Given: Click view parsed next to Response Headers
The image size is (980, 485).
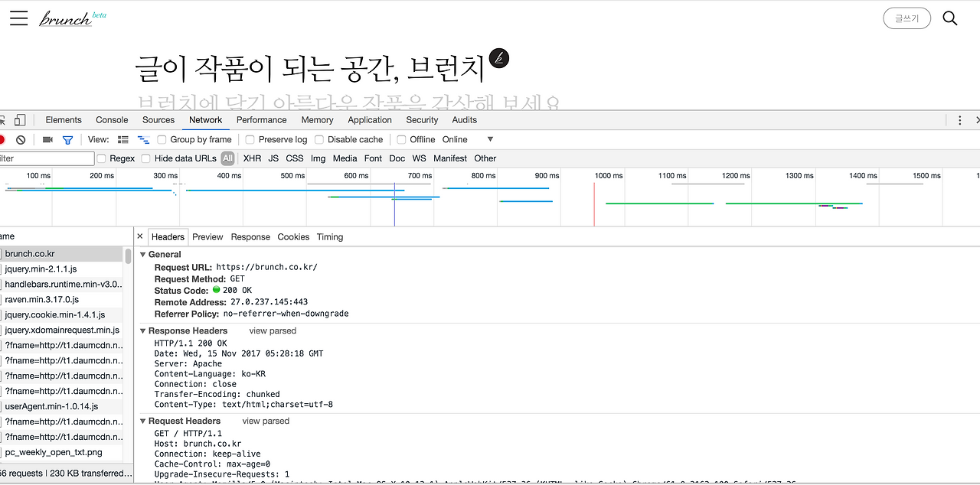Looking at the screenshot, I should pyautogui.click(x=272, y=330).
